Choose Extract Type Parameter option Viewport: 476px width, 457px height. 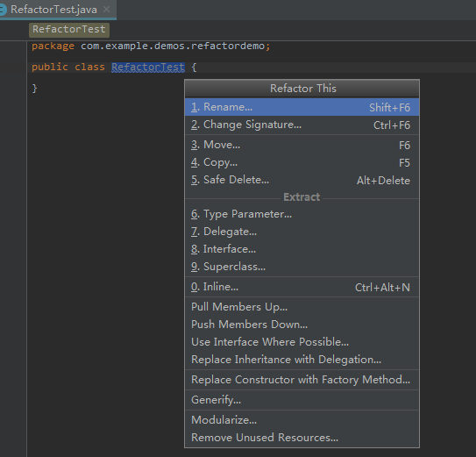coord(302,214)
